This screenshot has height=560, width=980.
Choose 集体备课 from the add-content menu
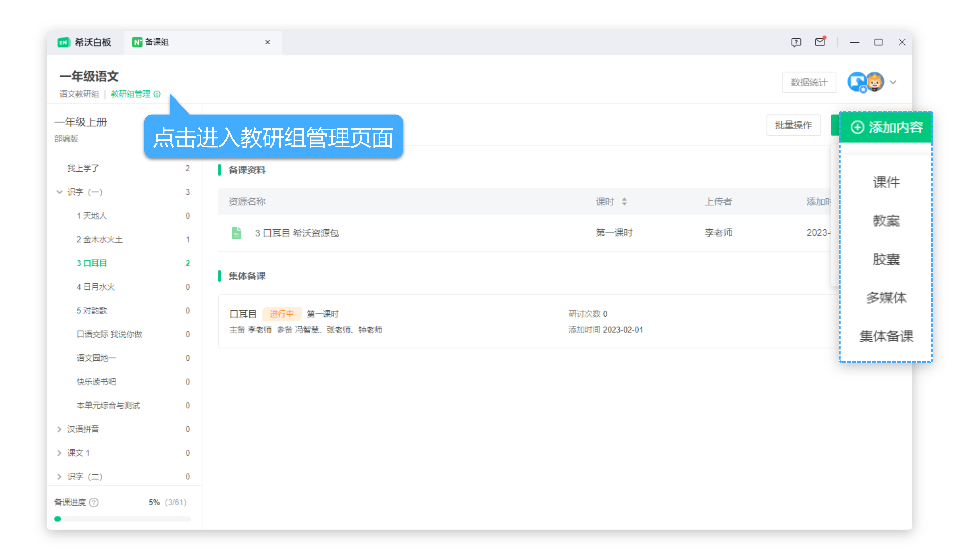tap(886, 336)
